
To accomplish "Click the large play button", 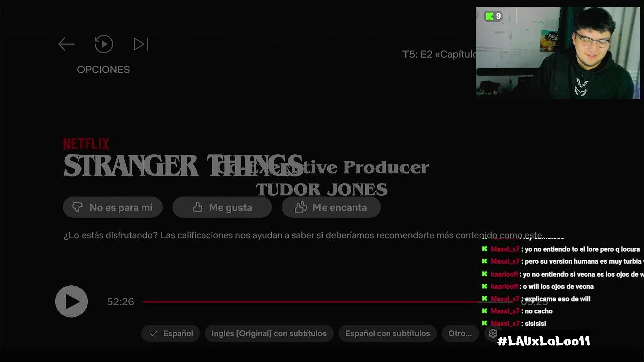I will pos(71,301).
